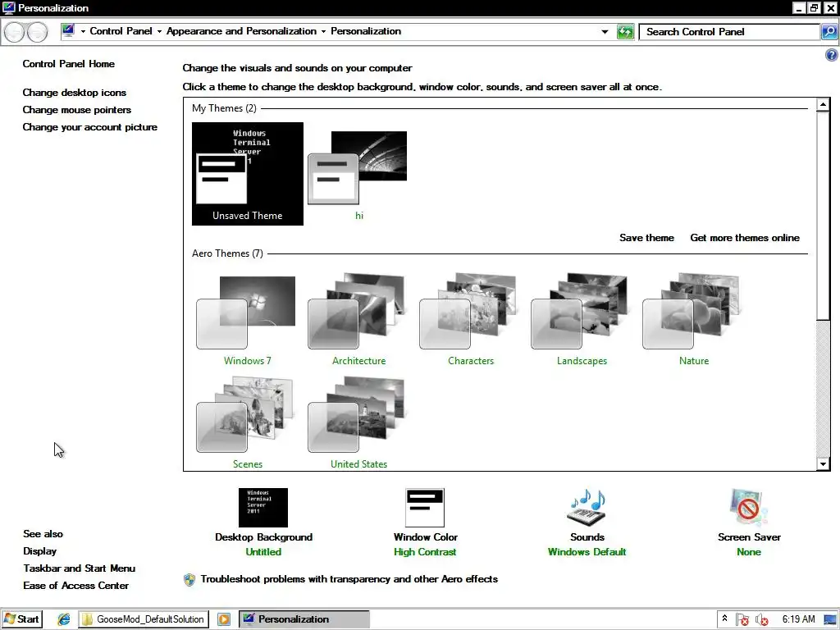Choose the United States theme
The image size is (840, 630).
[x=358, y=422]
